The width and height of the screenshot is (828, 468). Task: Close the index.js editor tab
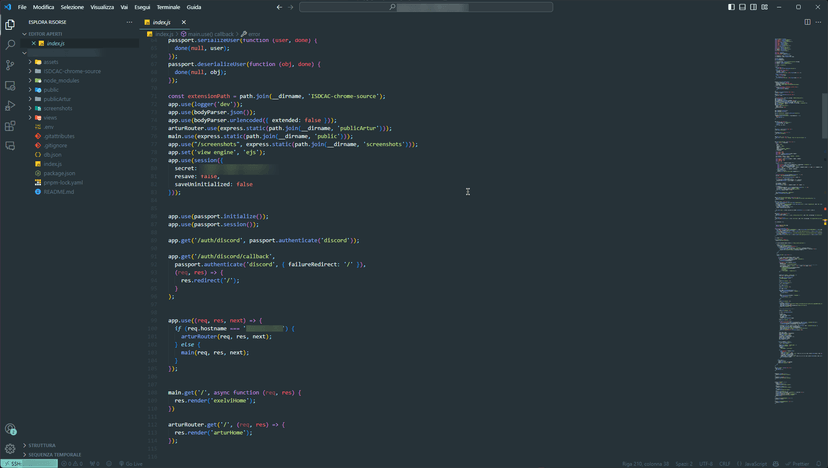(x=184, y=22)
